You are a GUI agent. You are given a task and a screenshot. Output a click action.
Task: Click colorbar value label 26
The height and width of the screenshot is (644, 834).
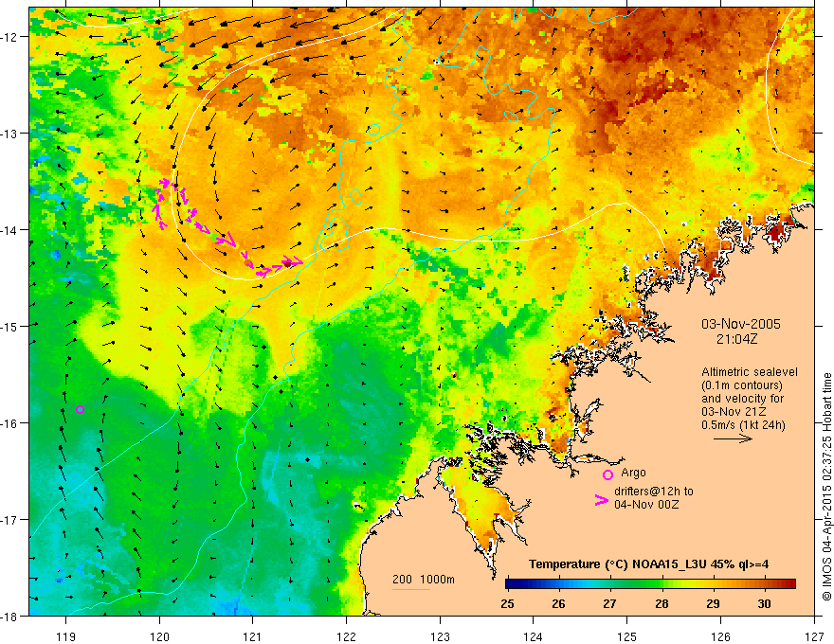coord(558,603)
